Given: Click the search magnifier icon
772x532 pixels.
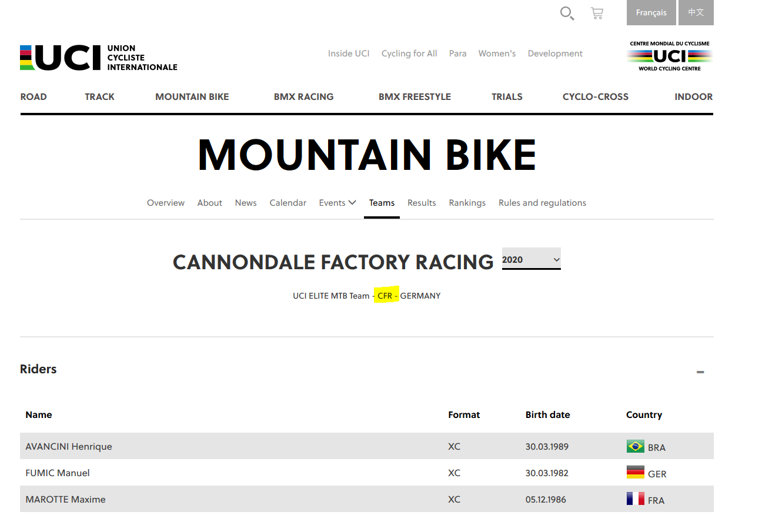Looking at the screenshot, I should [x=567, y=13].
